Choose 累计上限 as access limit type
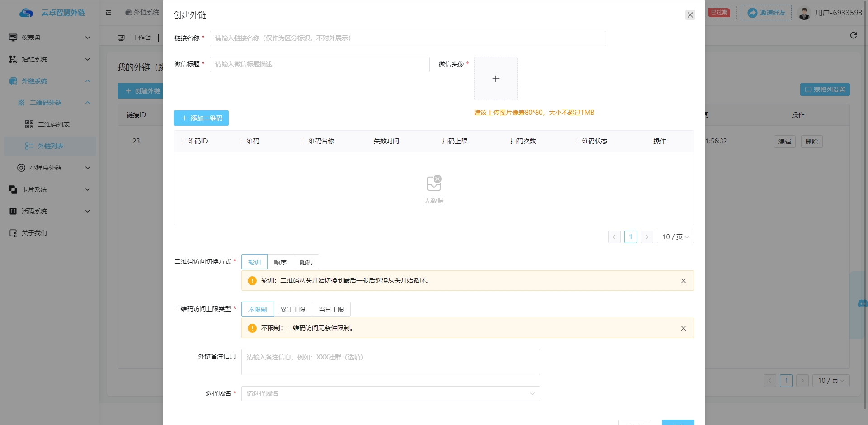 [293, 310]
